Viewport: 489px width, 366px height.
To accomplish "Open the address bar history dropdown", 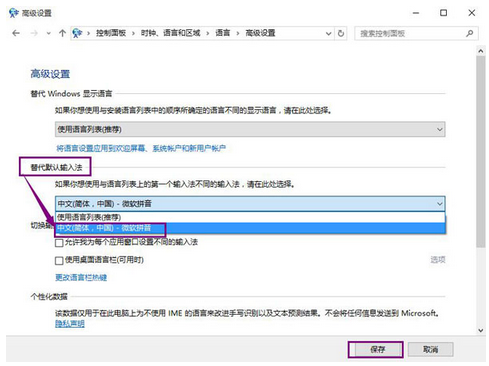I will tap(328, 33).
